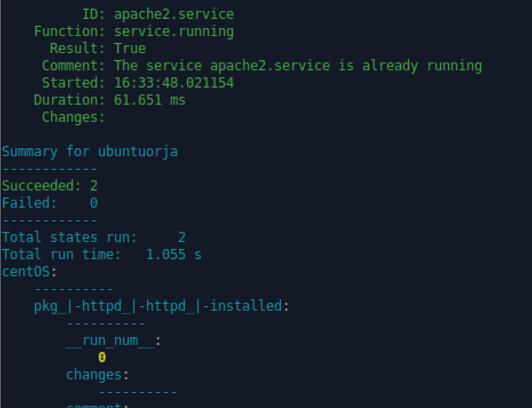The width and height of the screenshot is (532, 408).
Task: Click the 'Failed: 0' line
Action: (x=50, y=203)
